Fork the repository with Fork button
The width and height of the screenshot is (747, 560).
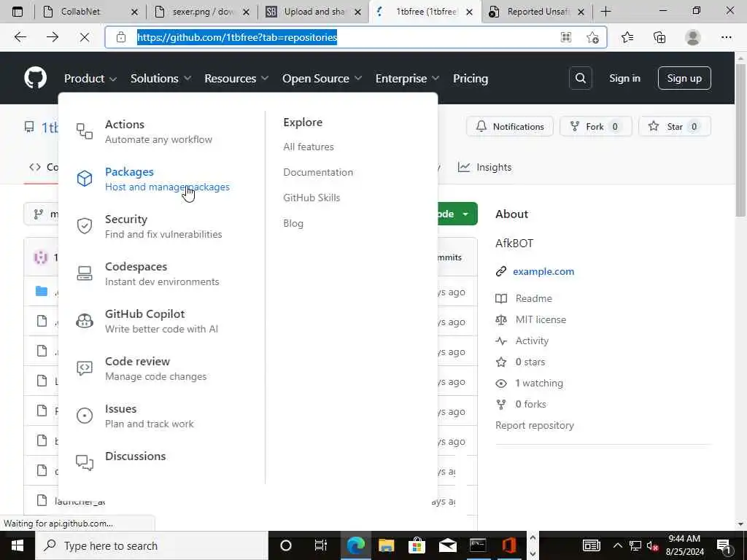(595, 127)
